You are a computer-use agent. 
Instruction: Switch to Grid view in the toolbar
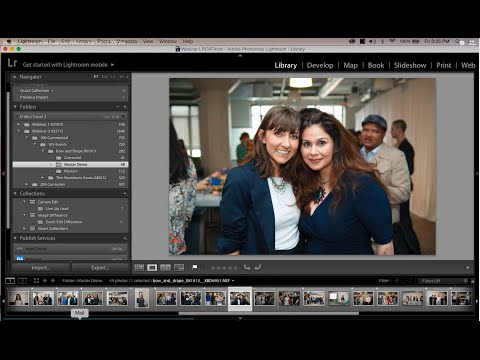tap(139, 268)
